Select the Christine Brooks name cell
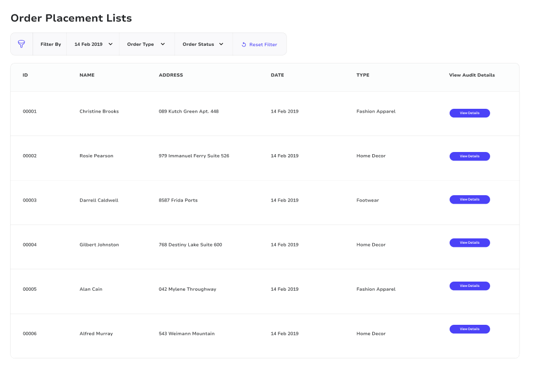The image size is (536, 392). click(x=99, y=111)
